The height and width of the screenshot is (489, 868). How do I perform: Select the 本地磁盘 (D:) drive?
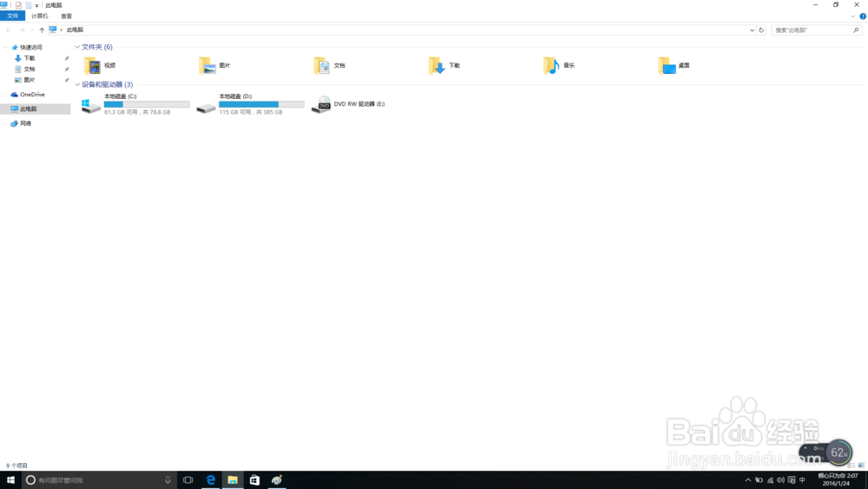250,103
